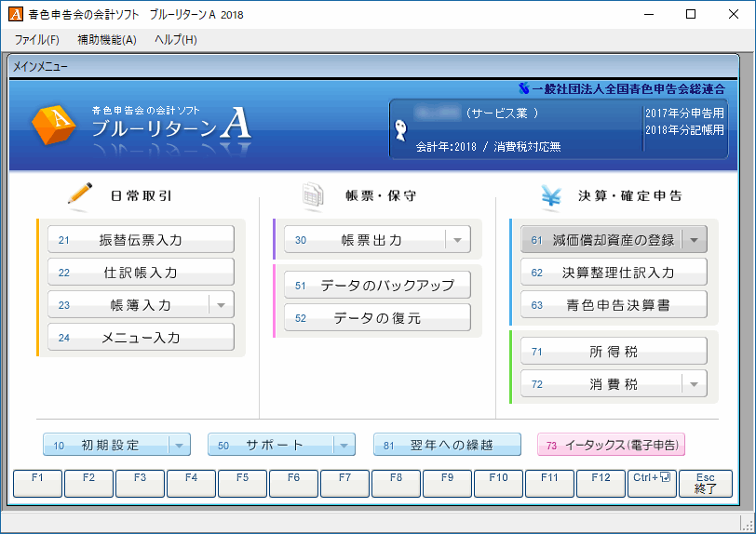Open the 消費税 dropdown arrow
The height and width of the screenshot is (534, 756).
tap(694, 383)
